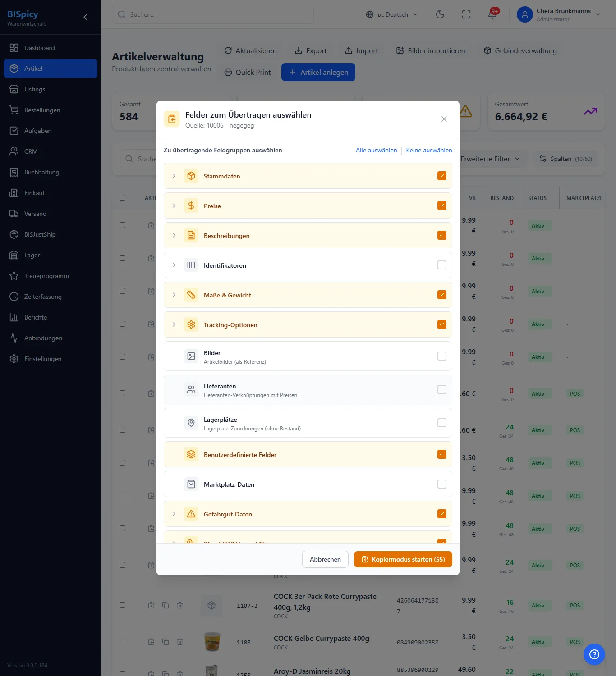Open the Erweiterte Filter dropdown
Screen dimensions: 616x676
490,159
